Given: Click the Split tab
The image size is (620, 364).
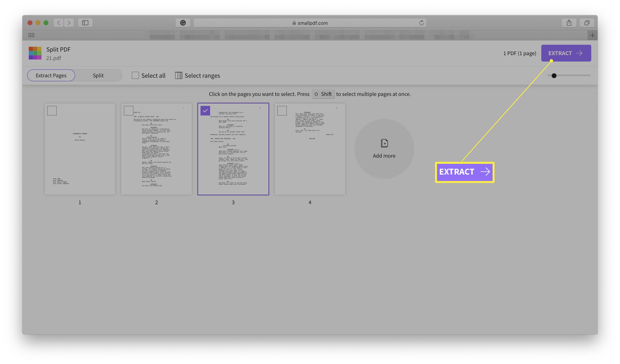Looking at the screenshot, I should (98, 75).
